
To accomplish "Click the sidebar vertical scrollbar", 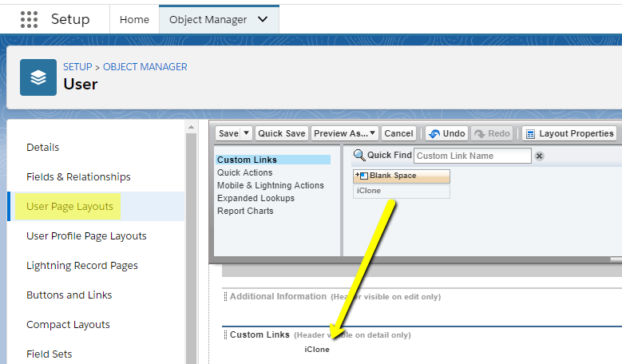I will (x=191, y=248).
